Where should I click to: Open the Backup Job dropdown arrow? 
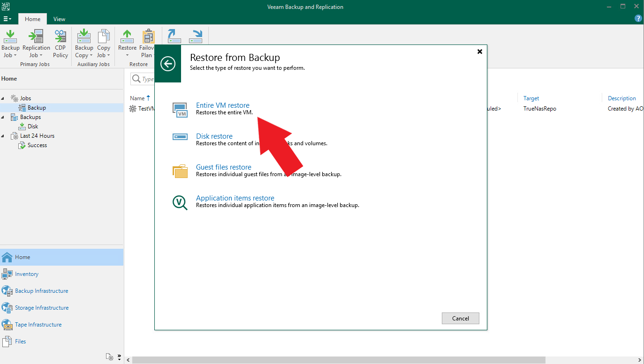coord(15,55)
